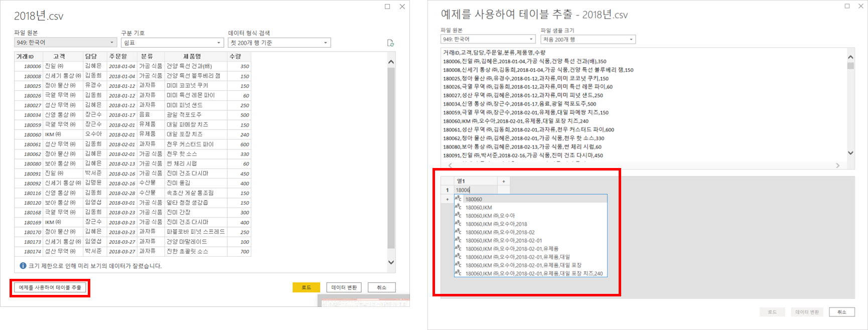Select the suggestion 180060,IKM
This screenshot has height=330, width=868.
(531, 207)
